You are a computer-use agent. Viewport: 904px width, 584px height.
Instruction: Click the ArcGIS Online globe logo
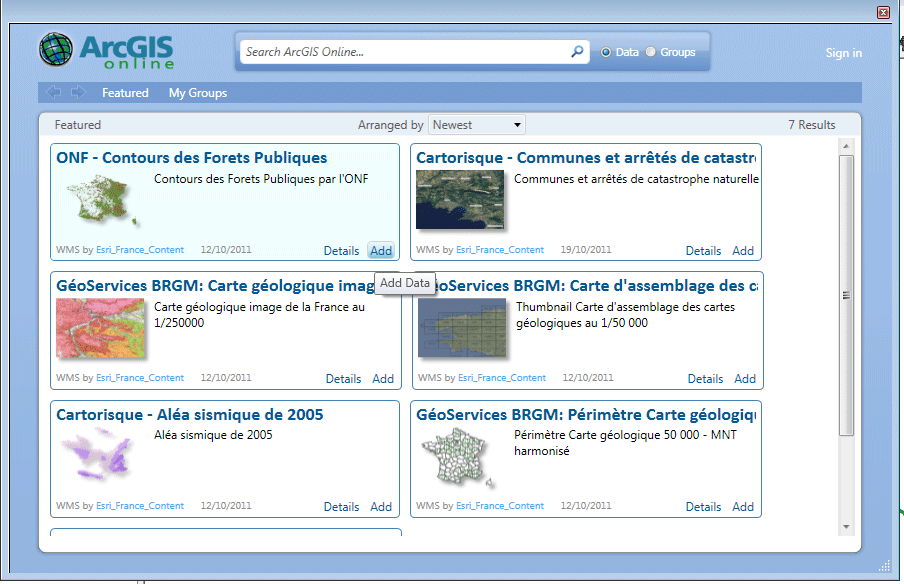[56, 51]
